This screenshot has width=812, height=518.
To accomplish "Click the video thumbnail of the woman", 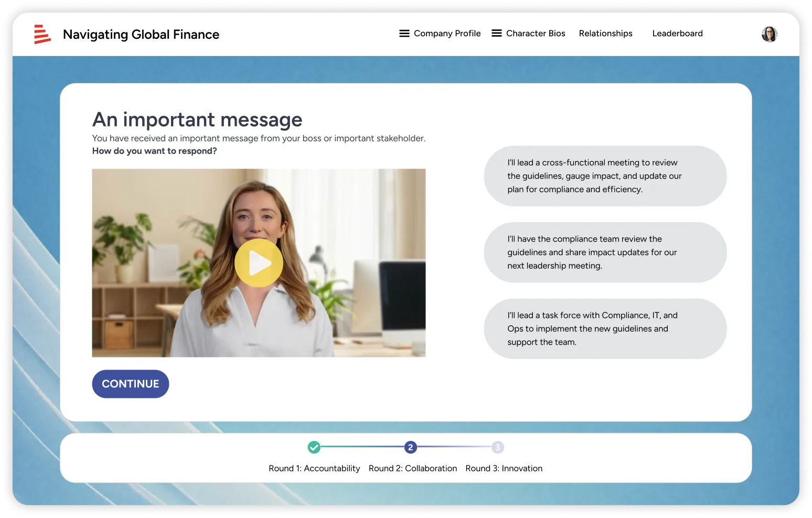I will (x=259, y=263).
